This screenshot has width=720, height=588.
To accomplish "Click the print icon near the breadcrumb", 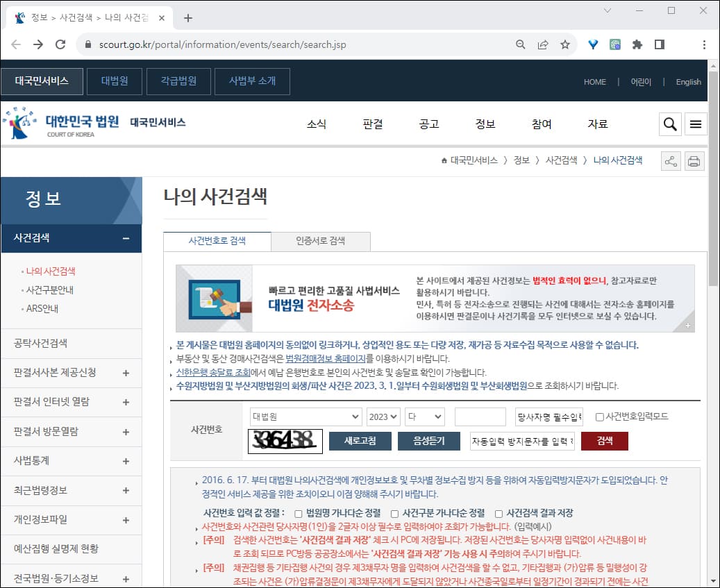I will click(x=694, y=160).
